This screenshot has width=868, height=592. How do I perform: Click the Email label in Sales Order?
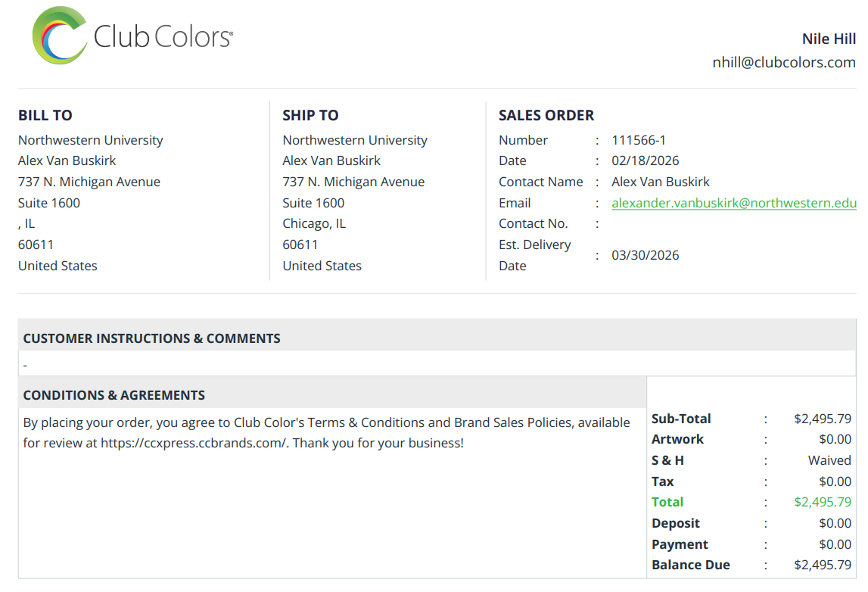coord(515,203)
